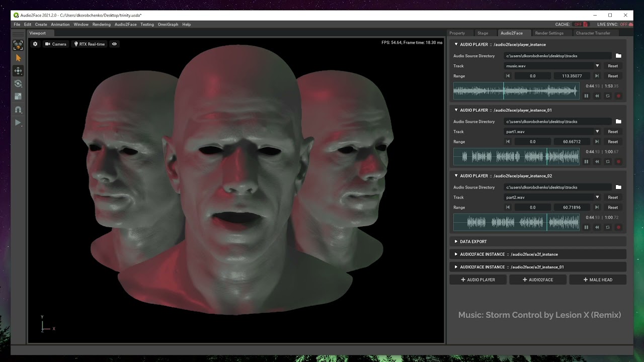
Task: Toggle record on music.wav player
Action: pyautogui.click(x=619, y=96)
